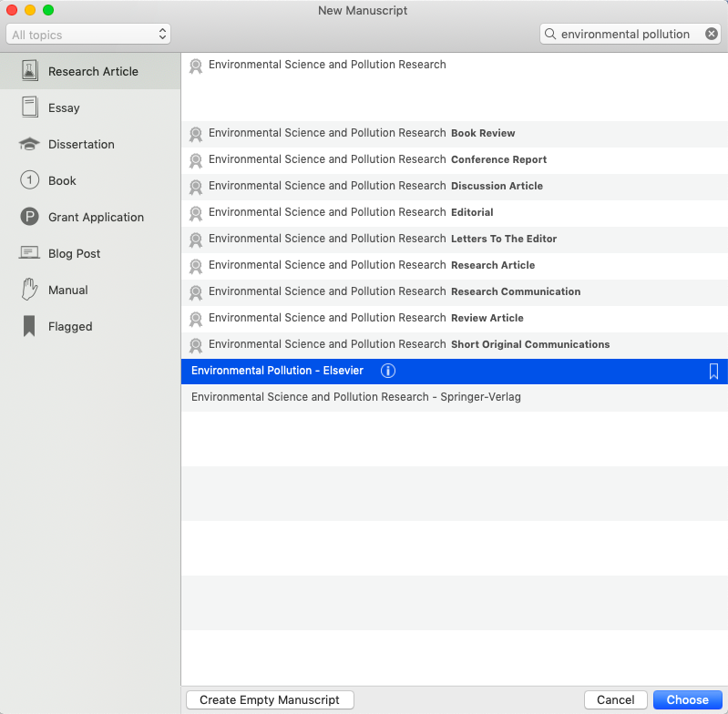728x714 pixels.
Task: Click the ribbon badge icon on Conference Report row
Action: point(196,161)
